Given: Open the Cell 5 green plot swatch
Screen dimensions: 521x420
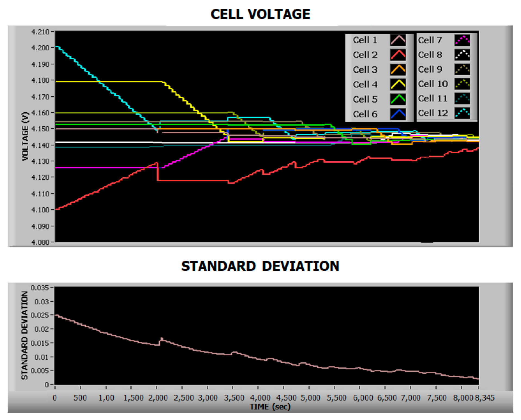Looking at the screenshot, I should 398,99.
